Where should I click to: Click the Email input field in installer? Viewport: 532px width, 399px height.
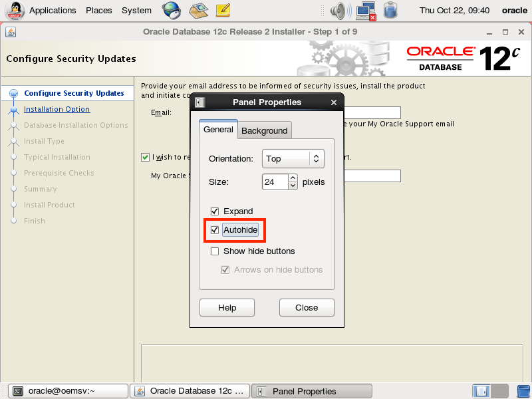tap(372, 112)
